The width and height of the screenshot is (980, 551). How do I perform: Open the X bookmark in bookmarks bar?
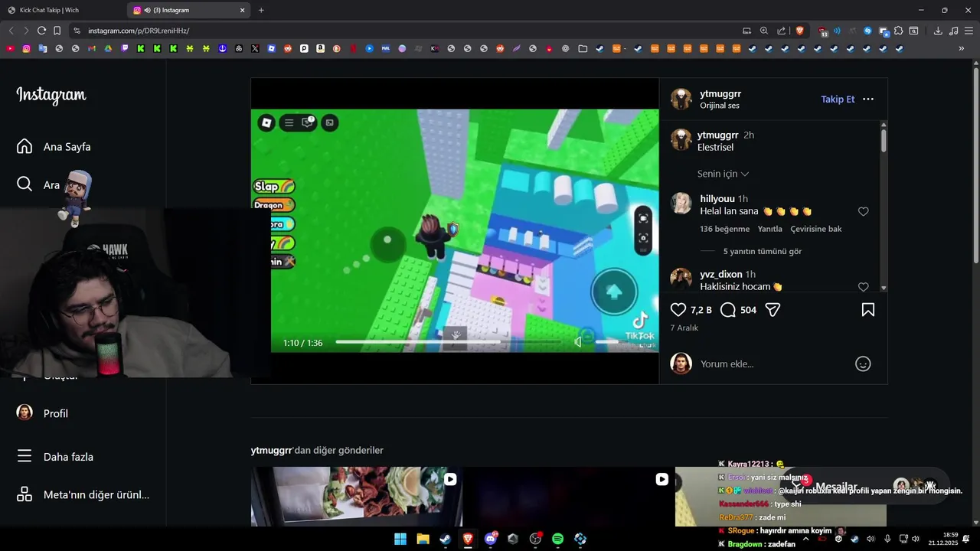[x=255, y=48]
